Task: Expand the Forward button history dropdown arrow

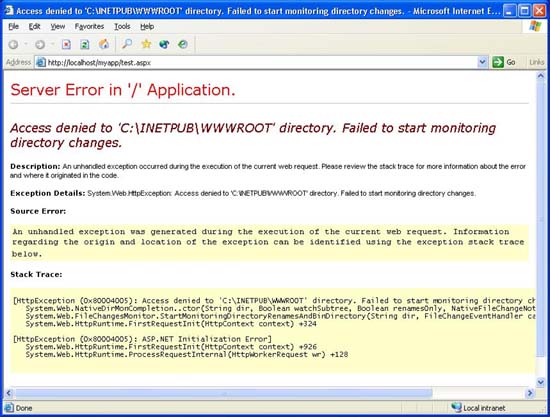Action: click(x=52, y=45)
